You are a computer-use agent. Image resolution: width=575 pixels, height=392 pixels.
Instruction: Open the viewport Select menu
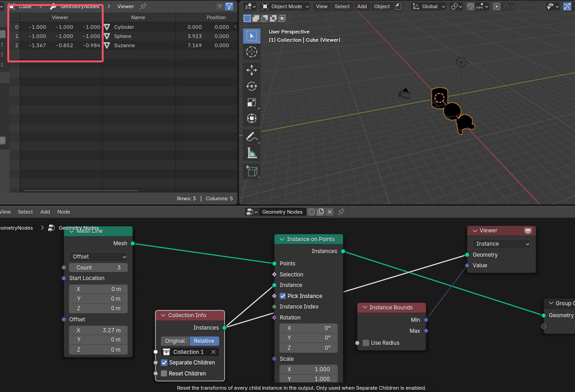tap(342, 6)
